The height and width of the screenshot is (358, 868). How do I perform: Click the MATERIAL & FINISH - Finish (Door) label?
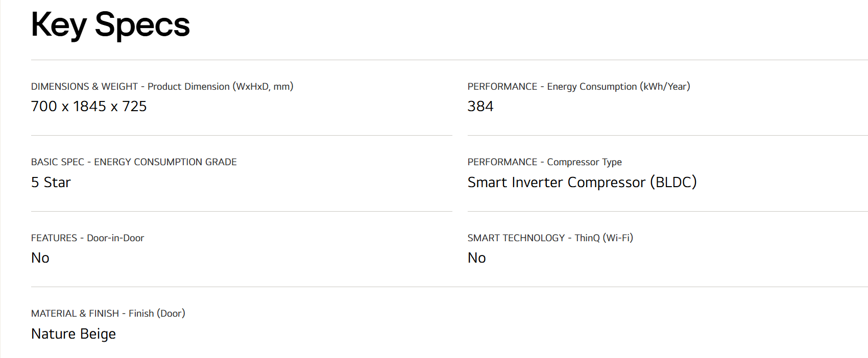tap(108, 314)
